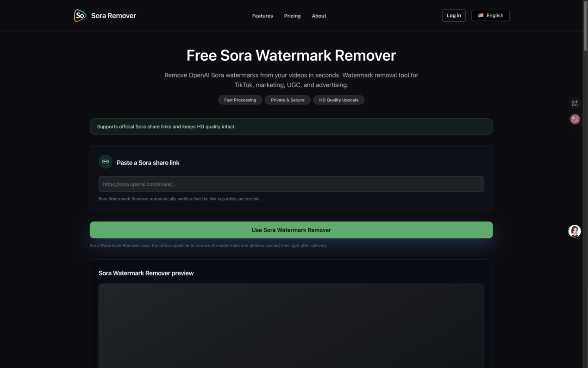Click the Sora Remover title text

(x=113, y=15)
